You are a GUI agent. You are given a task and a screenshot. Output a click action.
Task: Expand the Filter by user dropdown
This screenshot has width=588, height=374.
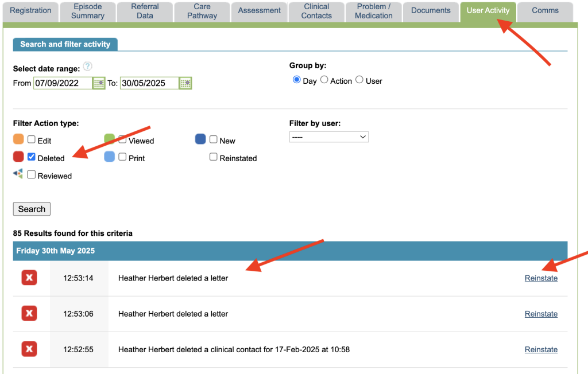tap(328, 137)
